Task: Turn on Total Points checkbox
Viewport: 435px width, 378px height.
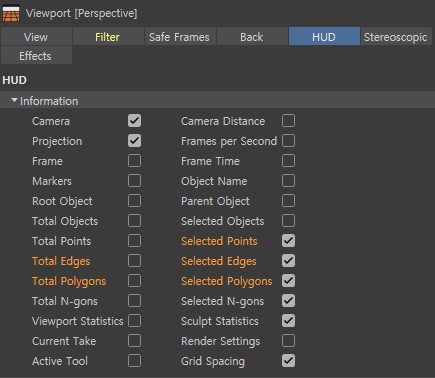Action: [x=134, y=241]
